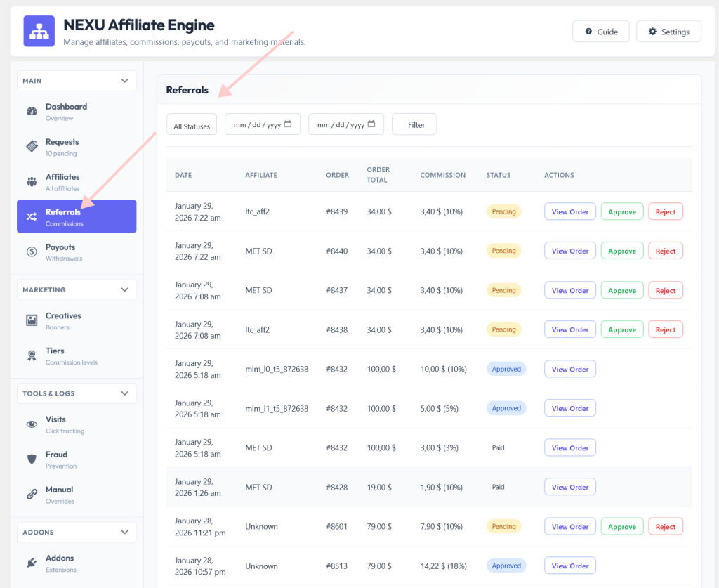
Task: Click the first date filter field
Action: click(x=263, y=125)
